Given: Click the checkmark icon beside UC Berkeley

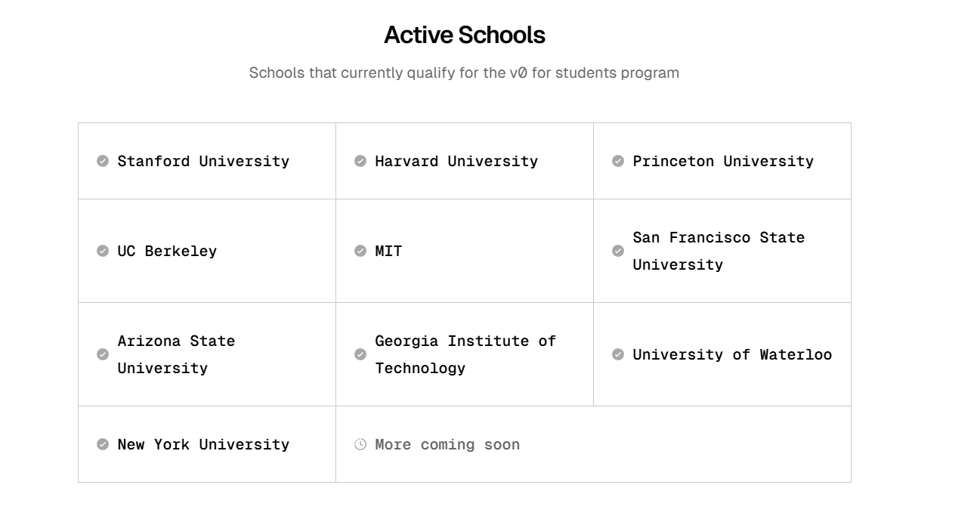Looking at the screenshot, I should click(103, 251).
